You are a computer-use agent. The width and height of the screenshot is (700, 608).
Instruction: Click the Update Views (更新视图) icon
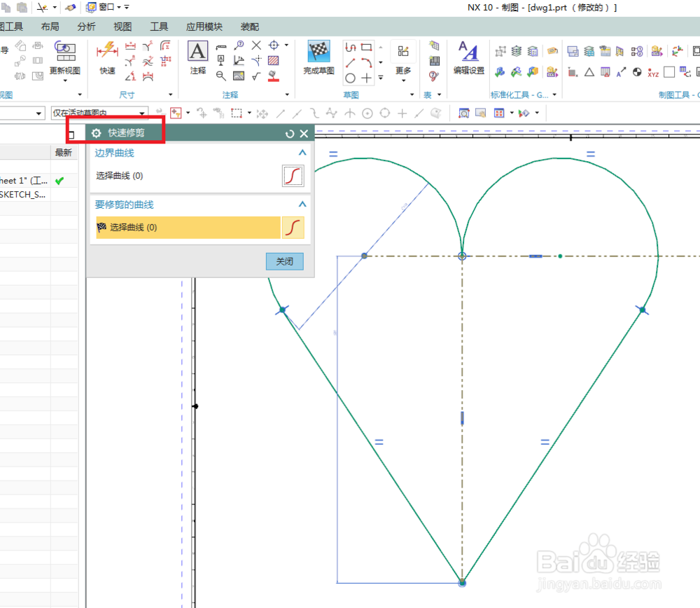[x=65, y=50]
